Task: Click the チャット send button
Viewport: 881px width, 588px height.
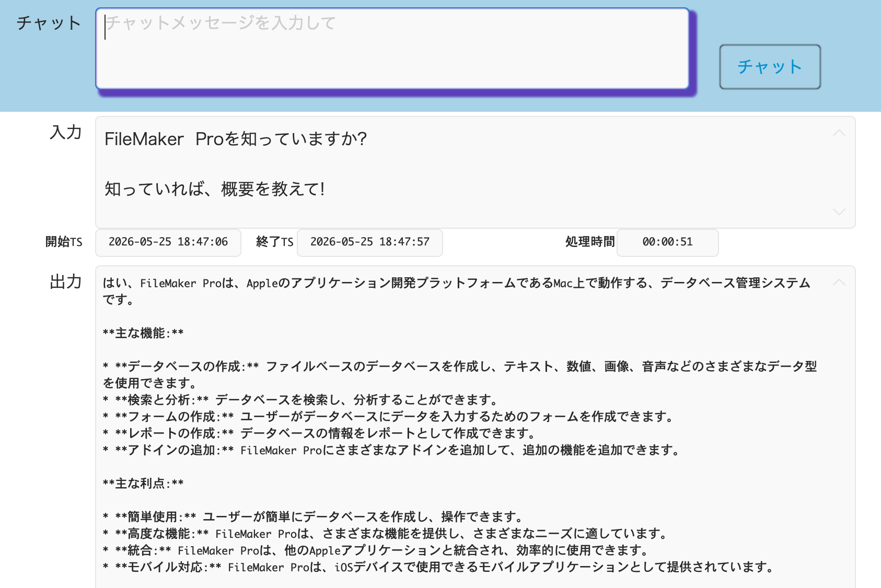Action: coord(770,67)
